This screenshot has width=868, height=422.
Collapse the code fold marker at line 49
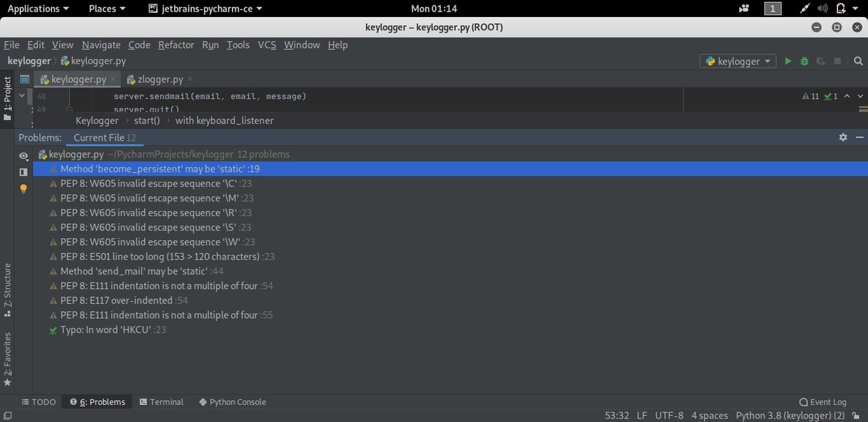tap(69, 109)
